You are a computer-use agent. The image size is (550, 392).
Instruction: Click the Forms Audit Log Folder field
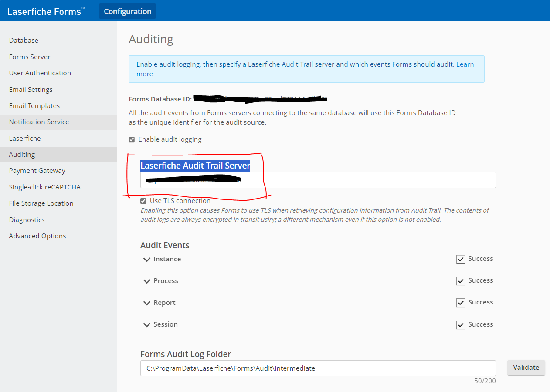318,368
